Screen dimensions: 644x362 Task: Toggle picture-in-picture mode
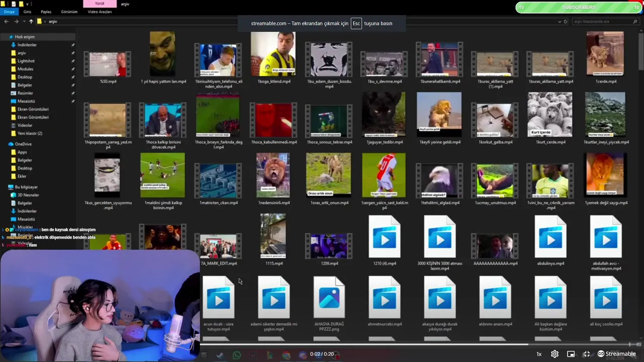pos(571,354)
